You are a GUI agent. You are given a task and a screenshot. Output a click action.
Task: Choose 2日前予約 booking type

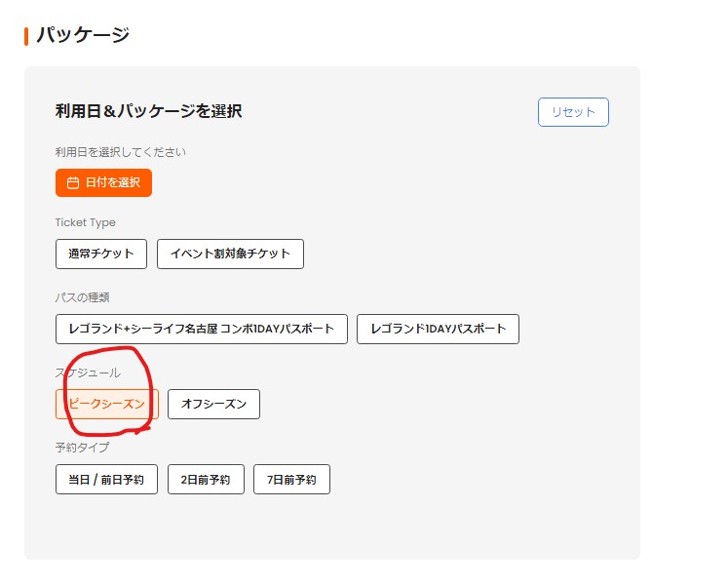pos(206,480)
